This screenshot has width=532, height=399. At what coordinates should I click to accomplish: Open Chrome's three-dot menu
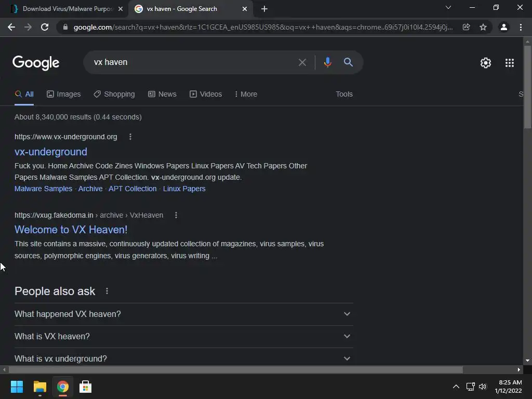[521, 27]
